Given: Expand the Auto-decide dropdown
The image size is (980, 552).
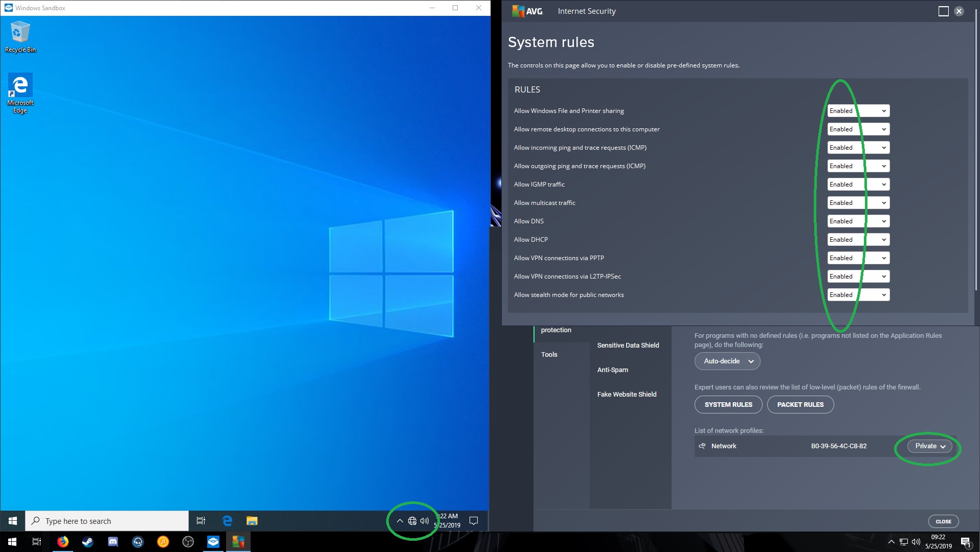Looking at the screenshot, I should pos(727,361).
